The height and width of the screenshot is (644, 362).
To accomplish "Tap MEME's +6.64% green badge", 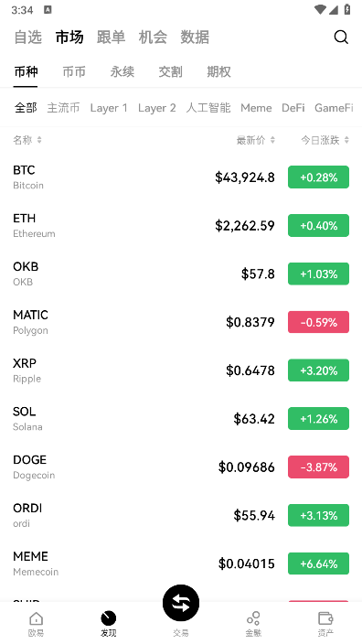I will pyautogui.click(x=318, y=563).
